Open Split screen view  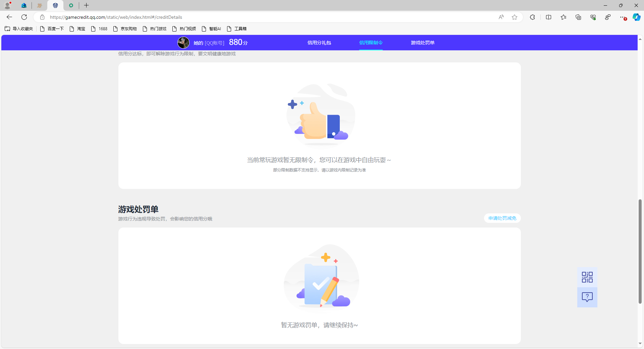coord(549,17)
